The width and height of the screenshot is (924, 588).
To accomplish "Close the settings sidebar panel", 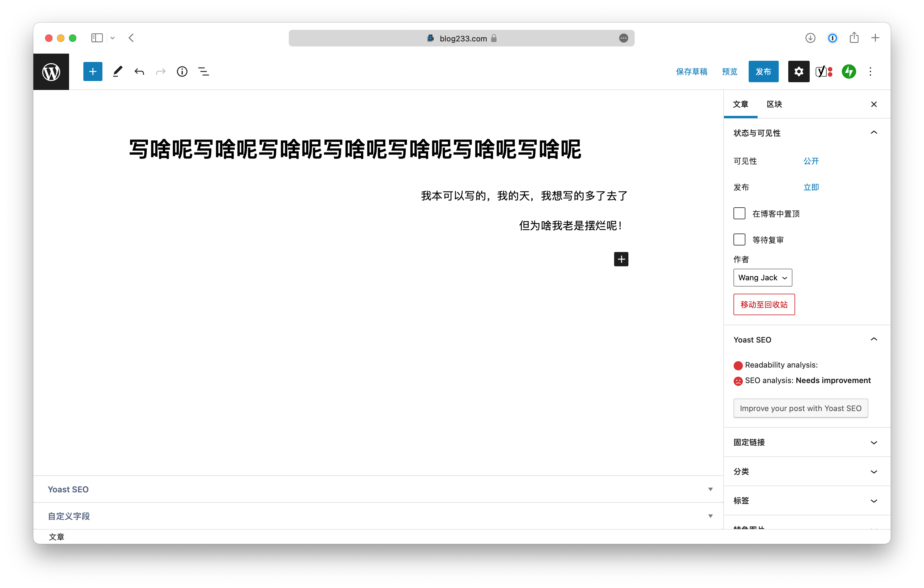I will point(874,104).
